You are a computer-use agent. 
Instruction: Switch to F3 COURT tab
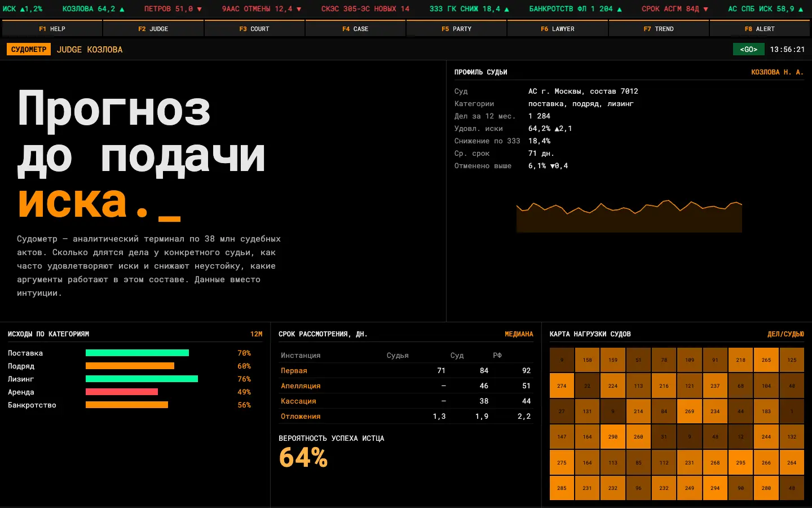(x=254, y=28)
